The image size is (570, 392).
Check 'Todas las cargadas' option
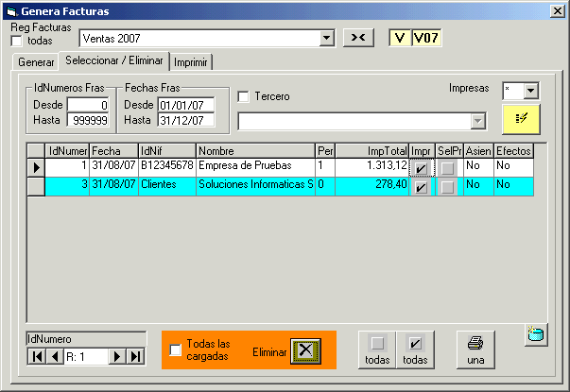point(174,350)
